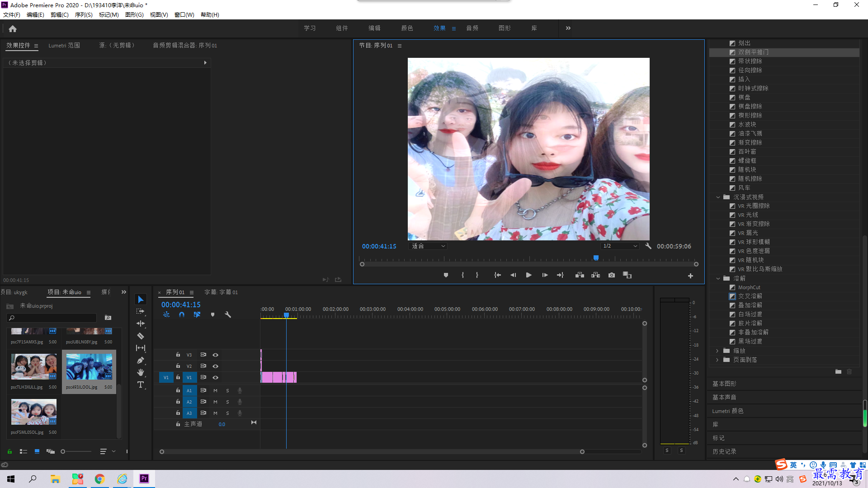Toggle V2 track output eye
868x488 pixels.
click(215, 366)
